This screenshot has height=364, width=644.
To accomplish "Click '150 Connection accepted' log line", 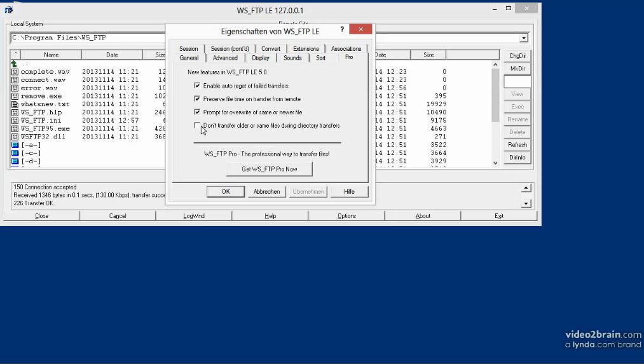I will click(x=45, y=187).
